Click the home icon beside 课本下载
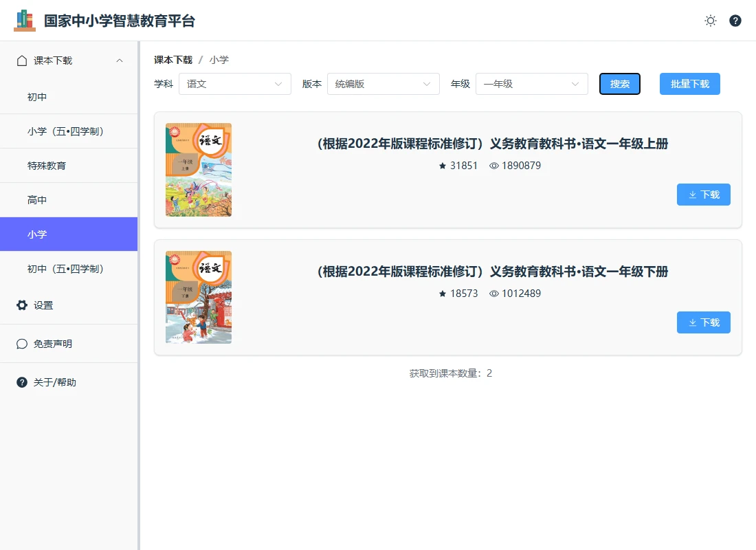Screen dimensions: 756x550 [x=22, y=60]
